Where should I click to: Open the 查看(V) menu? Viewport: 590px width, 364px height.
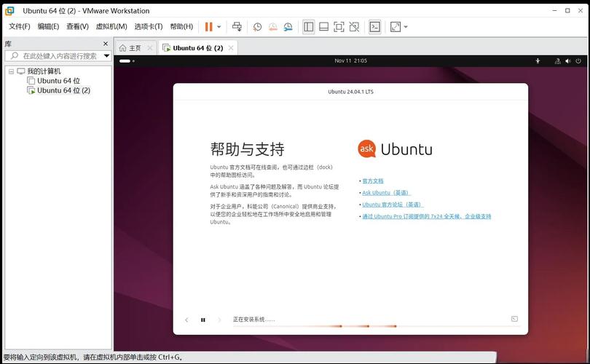(x=77, y=26)
